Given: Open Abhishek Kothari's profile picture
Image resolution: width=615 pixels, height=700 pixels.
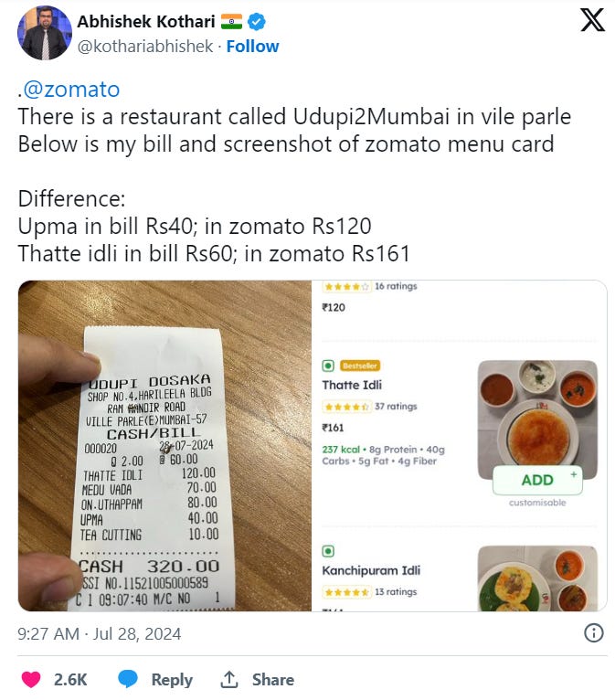Looking at the screenshot, I should (x=45, y=33).
